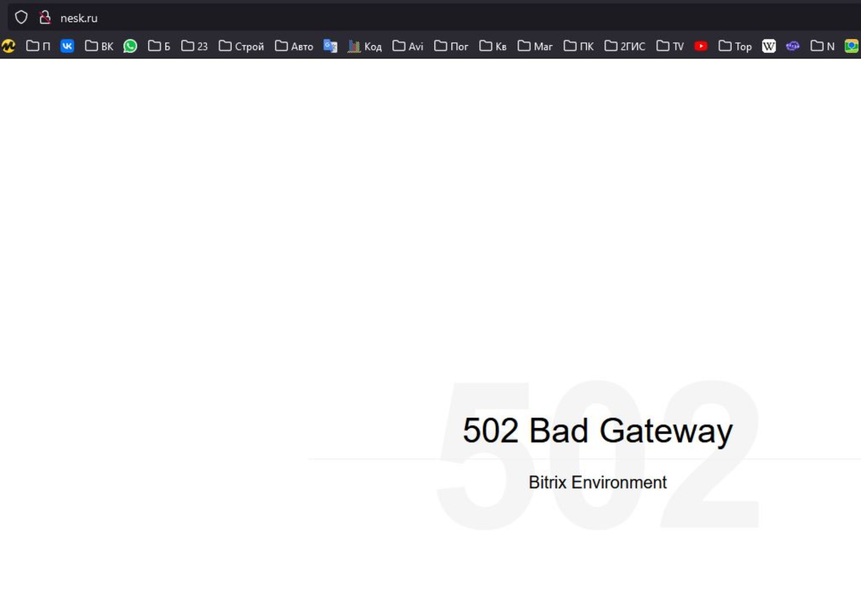861x616 pixels.
Task: Click the VK social network icon
Action: [67, 46]
